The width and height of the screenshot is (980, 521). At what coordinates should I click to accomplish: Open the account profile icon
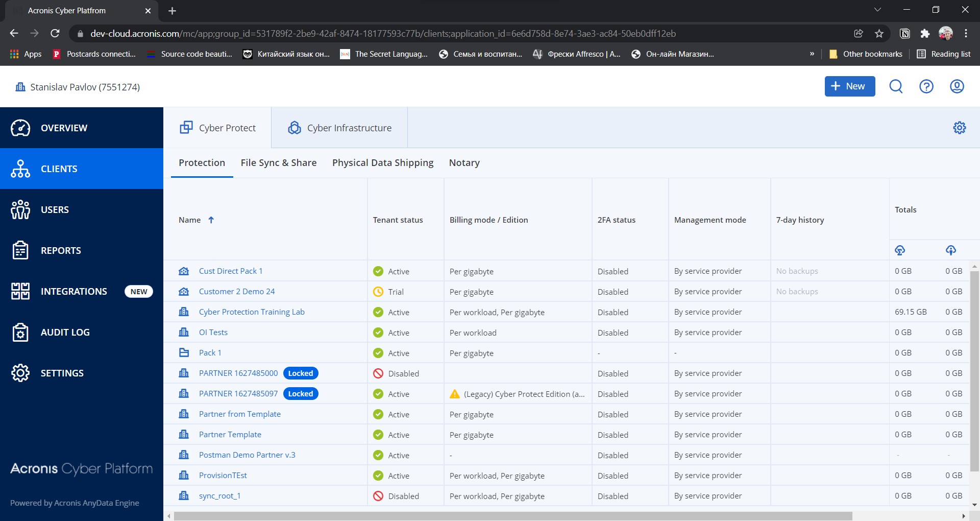(957, 86)
